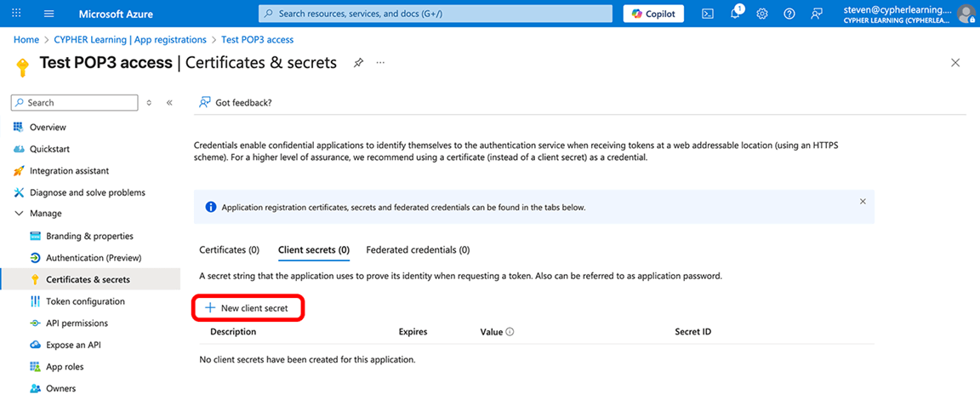Click New client secret

click(x=247, y=307)
